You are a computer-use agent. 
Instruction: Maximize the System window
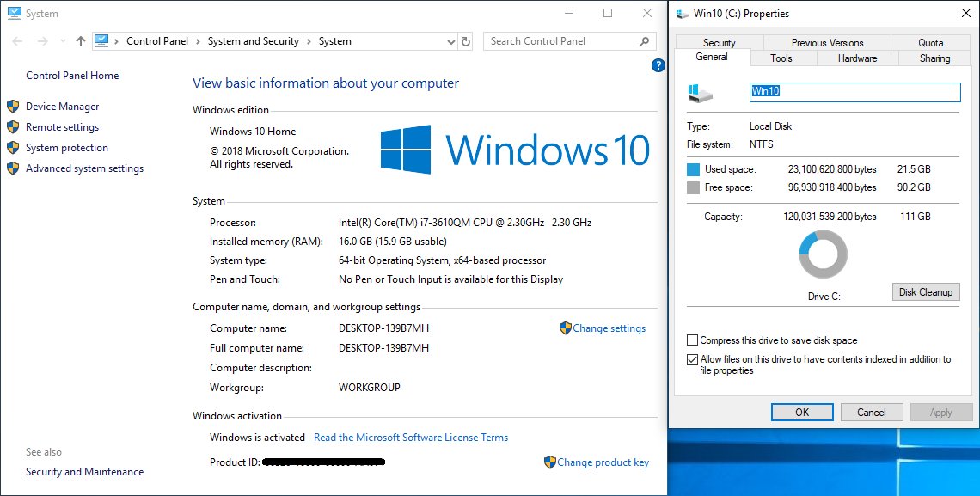[x=608, y=13]
